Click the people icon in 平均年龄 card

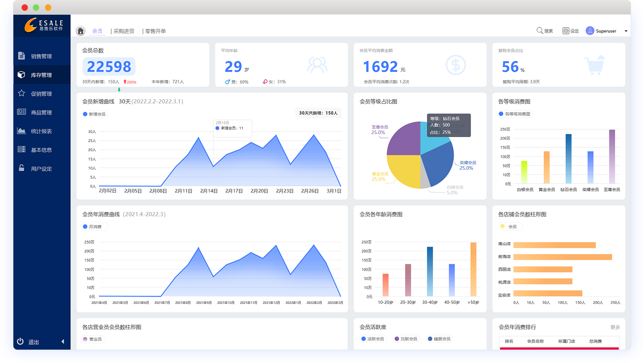[x=317, y=65]
